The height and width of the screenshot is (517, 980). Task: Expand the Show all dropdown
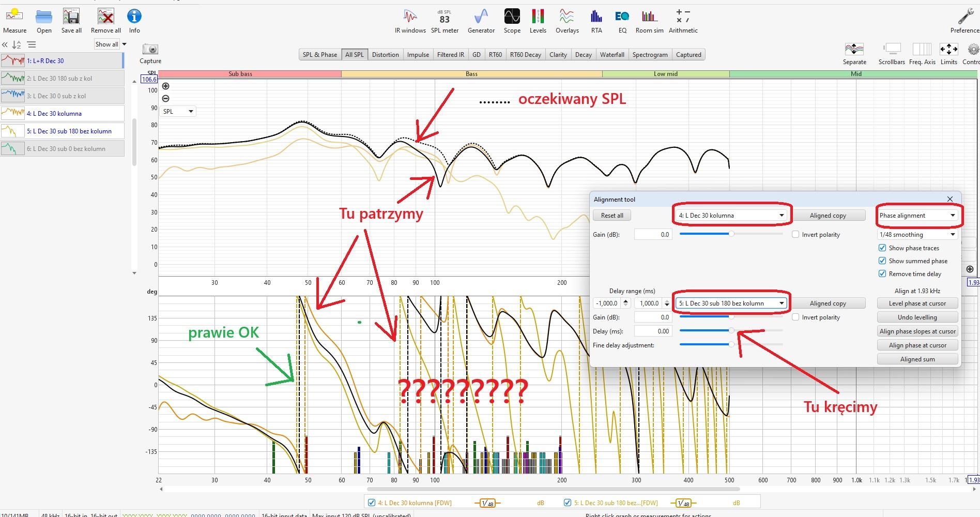click(111, 44)
